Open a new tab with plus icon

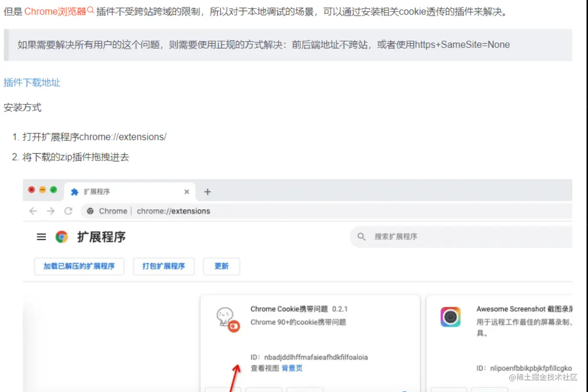207,192
